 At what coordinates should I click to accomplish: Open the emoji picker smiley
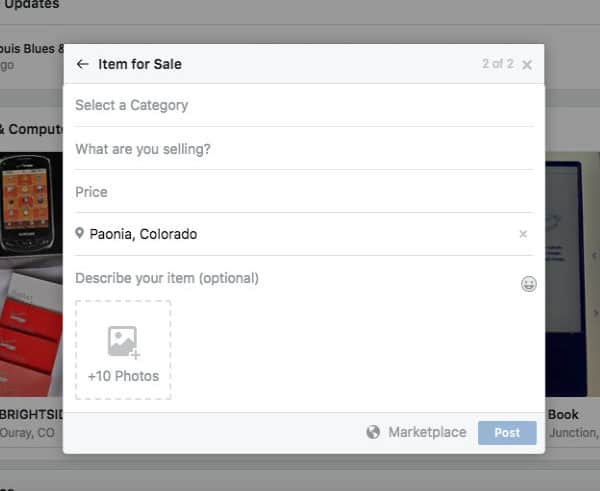coord(528,284)
